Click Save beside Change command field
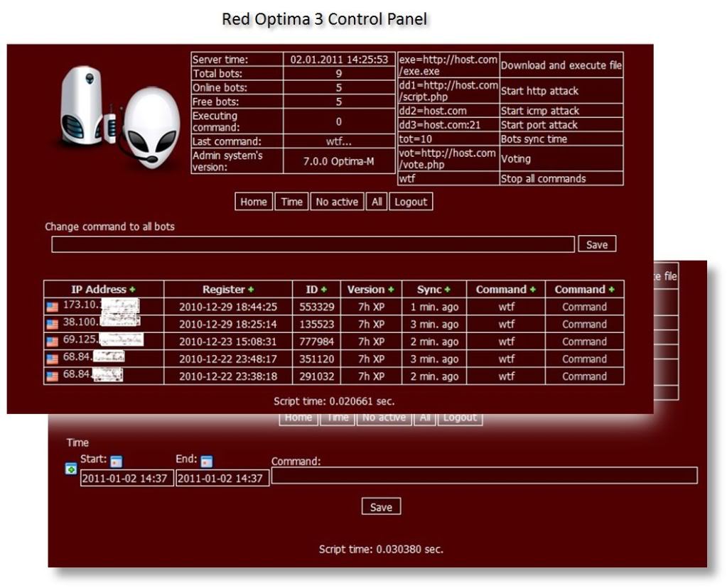Screen dimensions: 727x588 597,244
